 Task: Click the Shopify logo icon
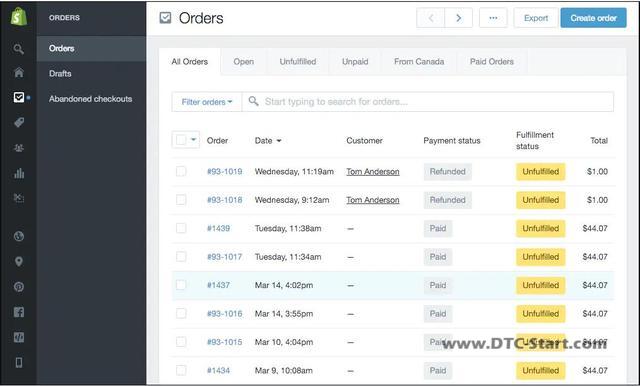pyautogui.click(x=19, y=17)
